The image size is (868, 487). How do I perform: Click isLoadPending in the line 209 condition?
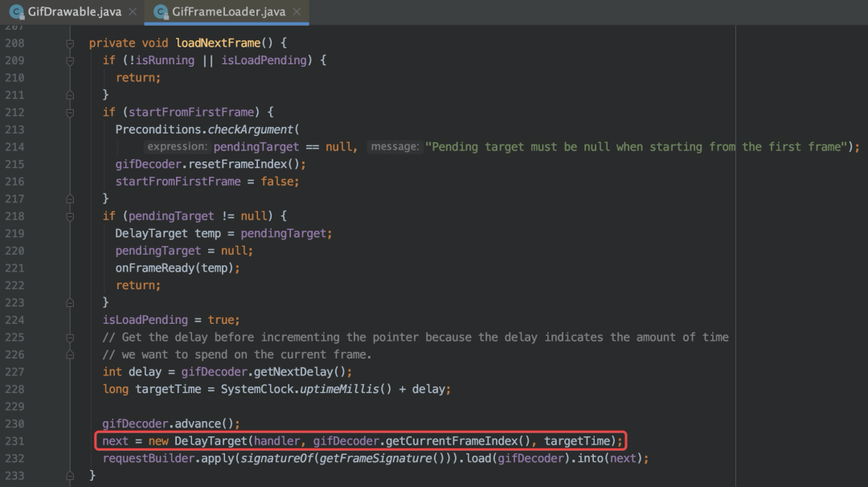264,60
